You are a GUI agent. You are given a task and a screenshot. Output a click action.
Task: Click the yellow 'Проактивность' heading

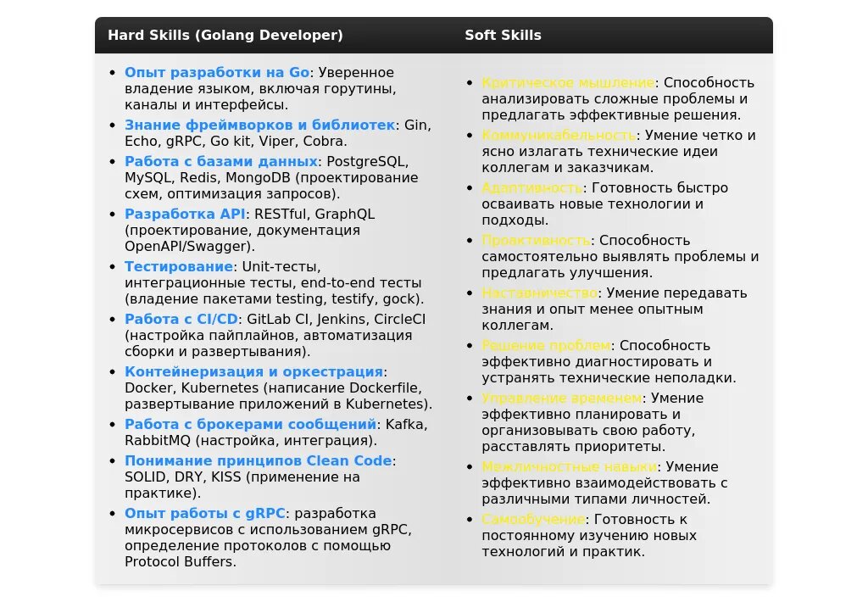click(x=536, y=240)
